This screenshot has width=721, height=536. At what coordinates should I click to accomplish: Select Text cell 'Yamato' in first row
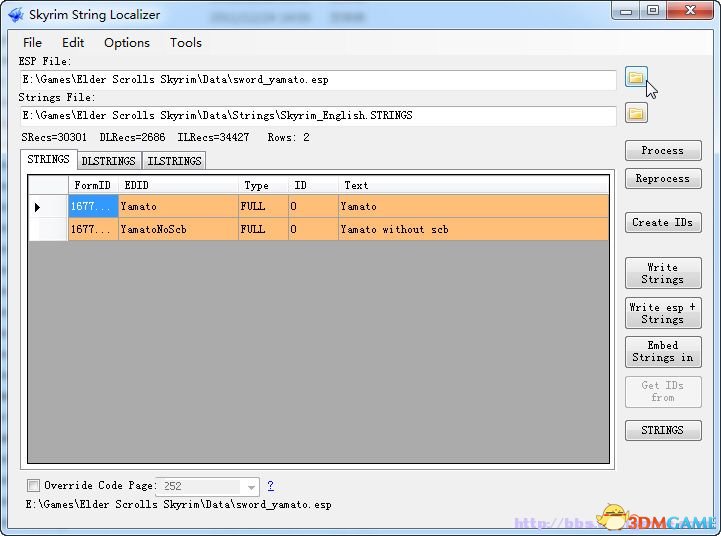474,206
